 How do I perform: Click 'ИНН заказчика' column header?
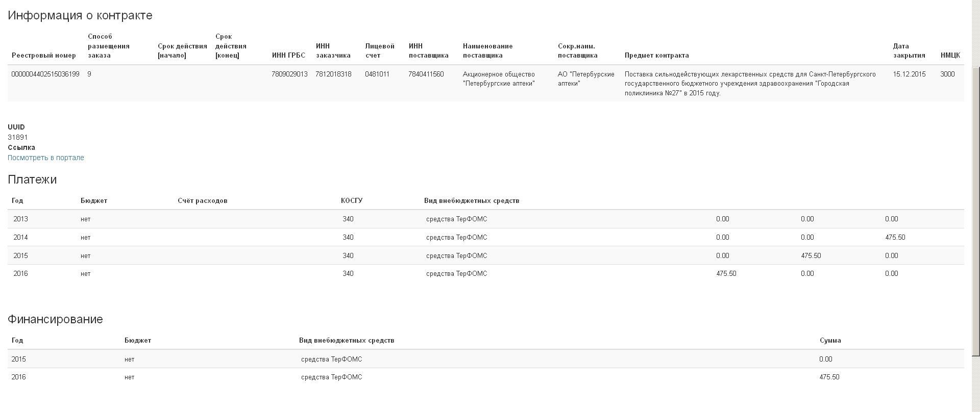tap(333, 50)
